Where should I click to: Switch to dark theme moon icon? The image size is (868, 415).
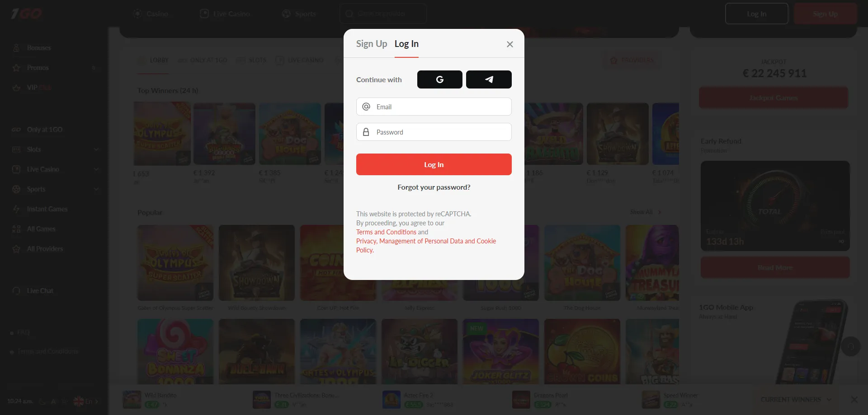click(x=42, y=401)
